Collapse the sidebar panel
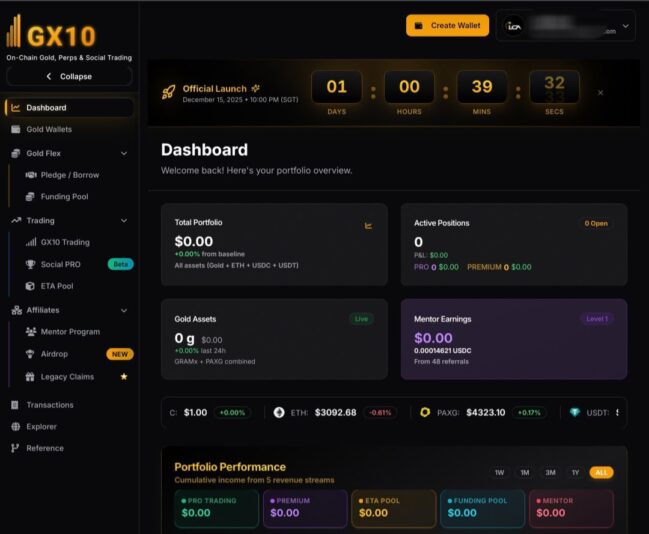This screenshot has height=534, width=649. (69, 76)
